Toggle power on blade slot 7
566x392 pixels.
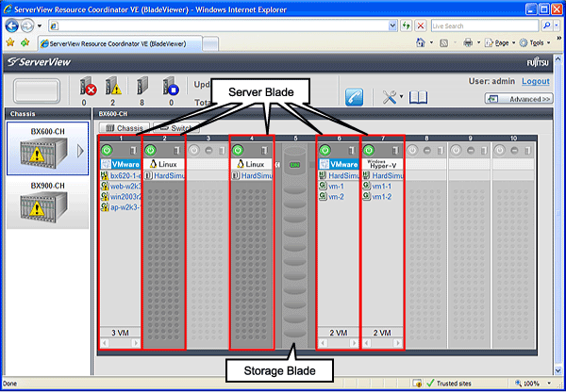point(369,150)
